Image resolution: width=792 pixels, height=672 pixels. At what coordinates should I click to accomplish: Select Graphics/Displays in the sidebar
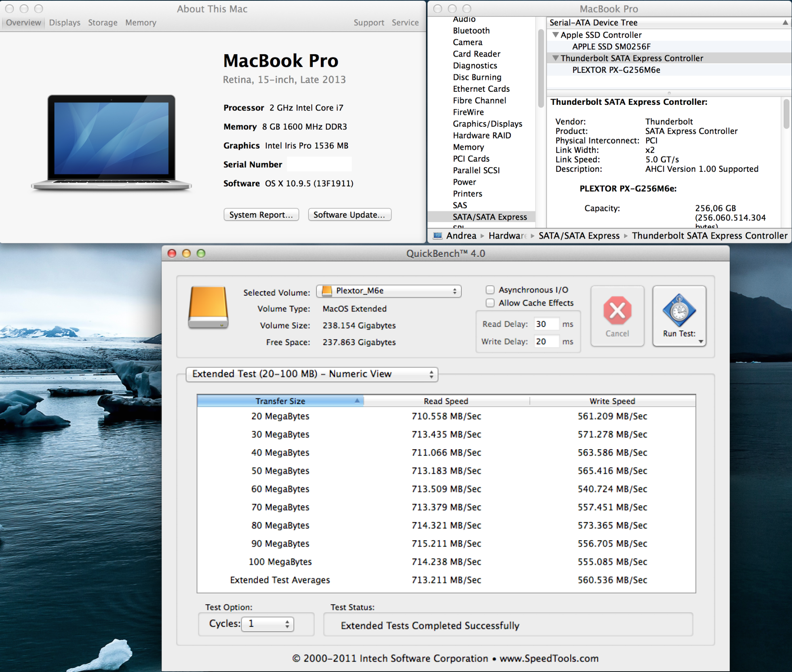coord(487,124)
